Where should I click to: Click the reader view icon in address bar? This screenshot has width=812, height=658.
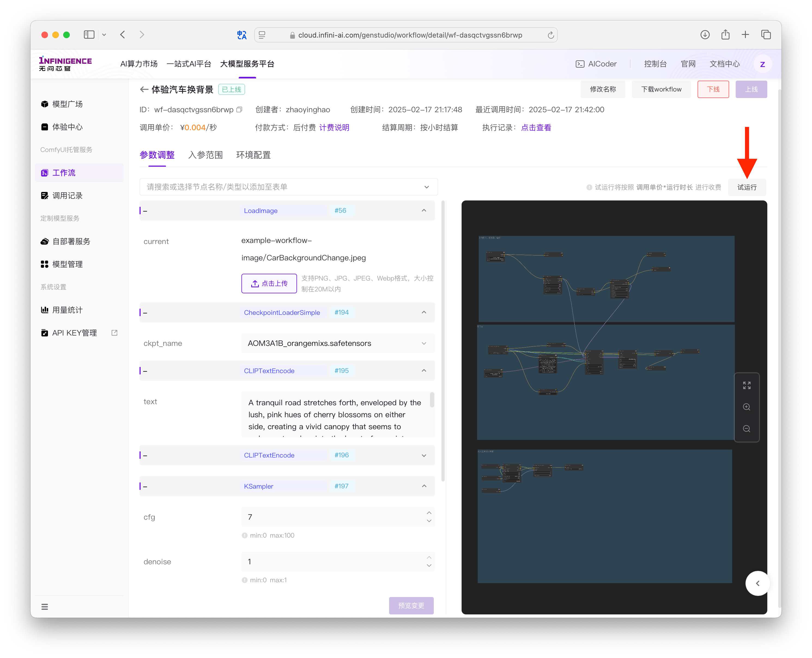pos(262,35)
